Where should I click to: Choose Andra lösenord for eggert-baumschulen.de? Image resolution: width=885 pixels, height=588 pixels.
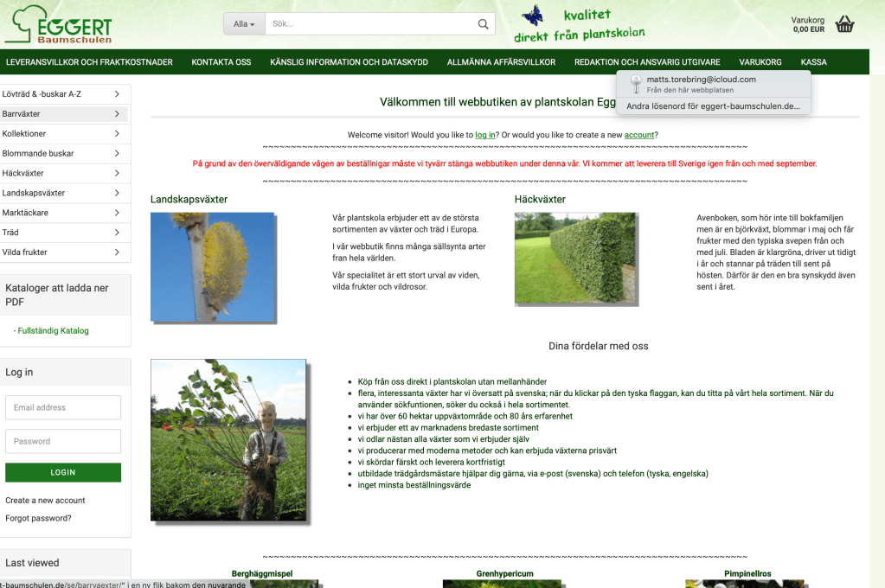point(713,107)
